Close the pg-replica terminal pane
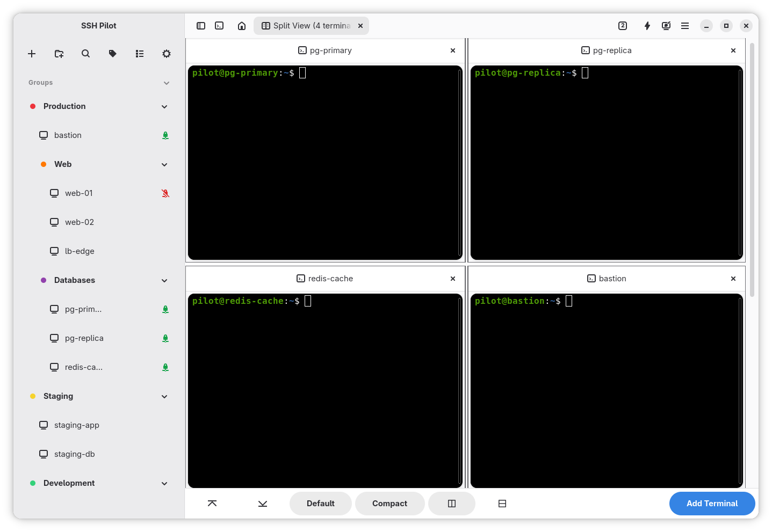 click(x=733, y=50)
